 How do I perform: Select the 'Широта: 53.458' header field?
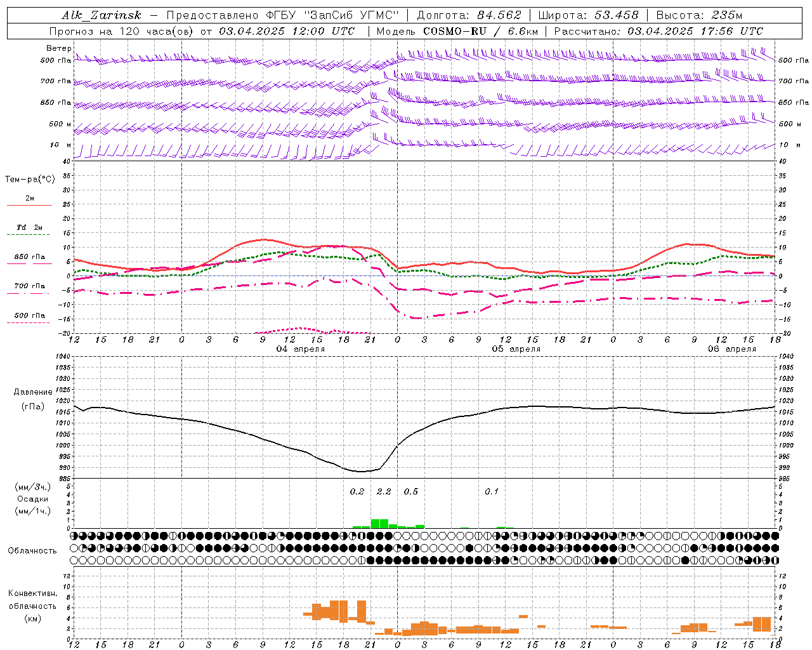(x=588, y=15)
